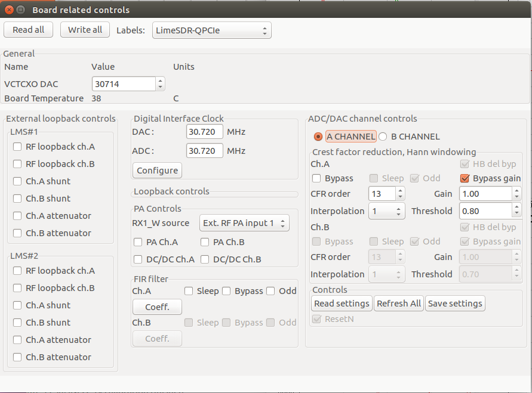Select the A CHANNEL radio button
Image resolution: width=532 pixels, height=393 pixels.
pyautogui.click(x=318, y=136)
